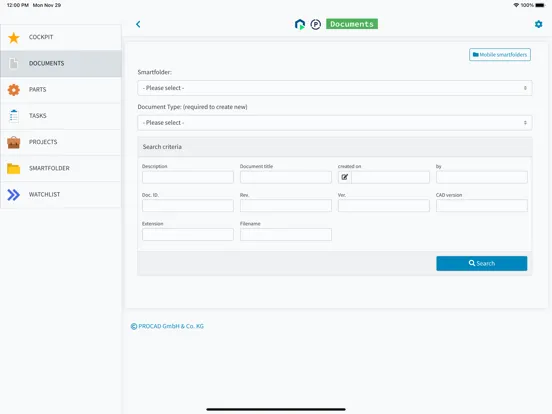Click the created on date edit icon
The image size is (552, 414).
[345, 177]
